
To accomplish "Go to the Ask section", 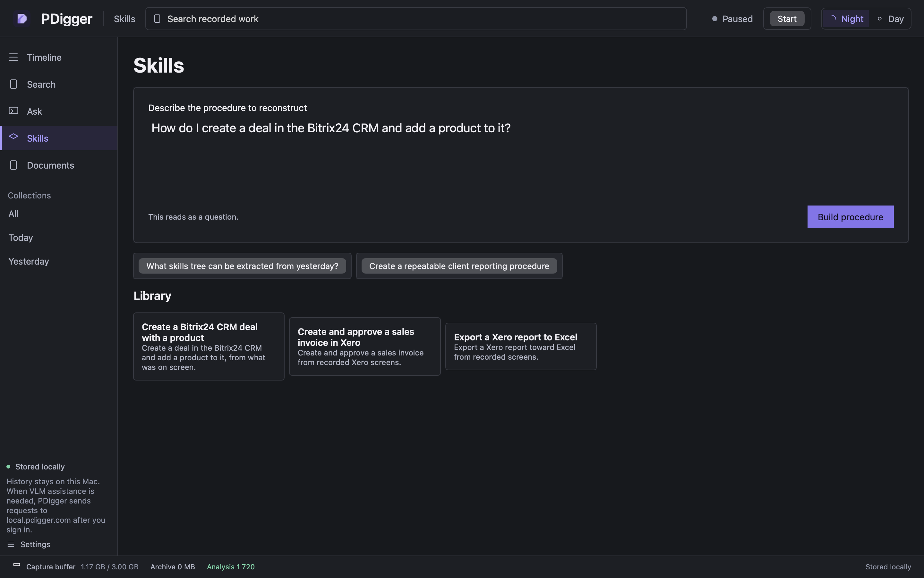I will point(59,111).
